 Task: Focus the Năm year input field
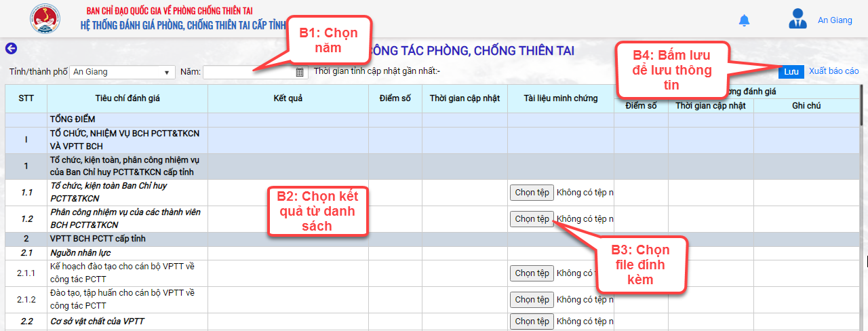tap(248, 72)
